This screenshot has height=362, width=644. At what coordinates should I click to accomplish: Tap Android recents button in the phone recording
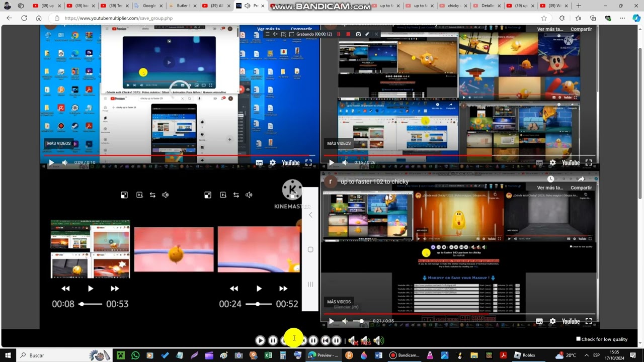pyautogui.click(x=310, y=284)
